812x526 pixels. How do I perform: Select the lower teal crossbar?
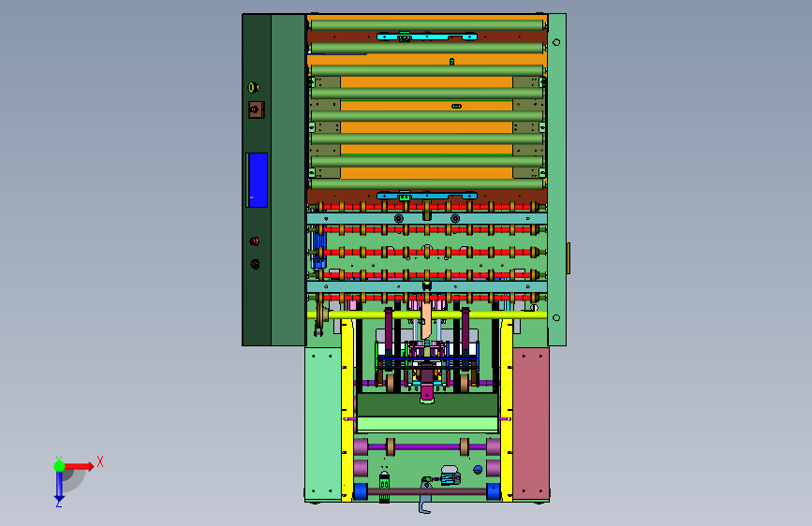tap(427, 286)
